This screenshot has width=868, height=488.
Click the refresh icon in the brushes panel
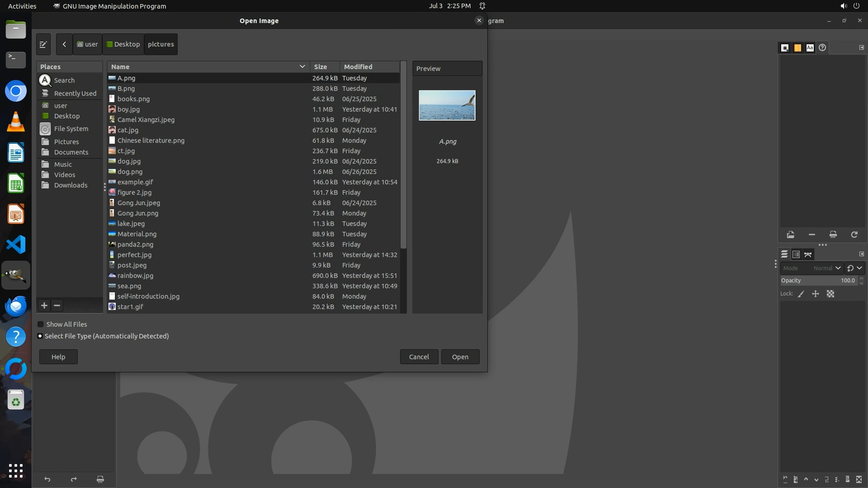point(854,235)
